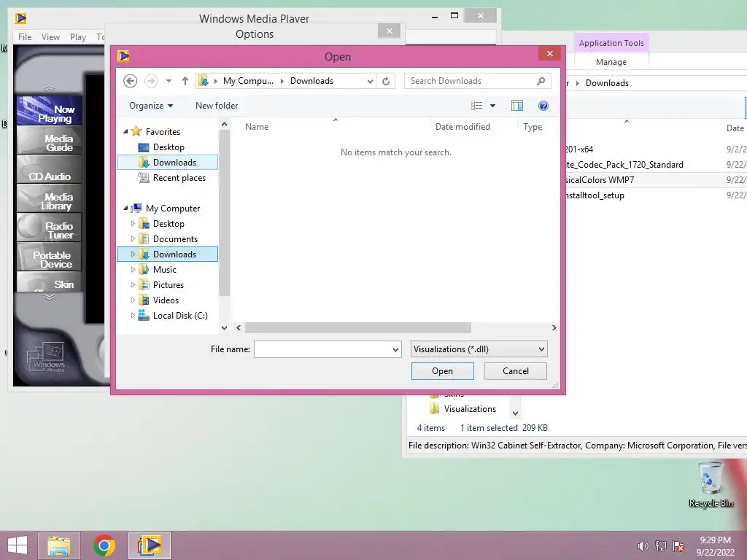Open View menu in Windows Media Player
Viewport: 747px width, 560px height.
50,36
